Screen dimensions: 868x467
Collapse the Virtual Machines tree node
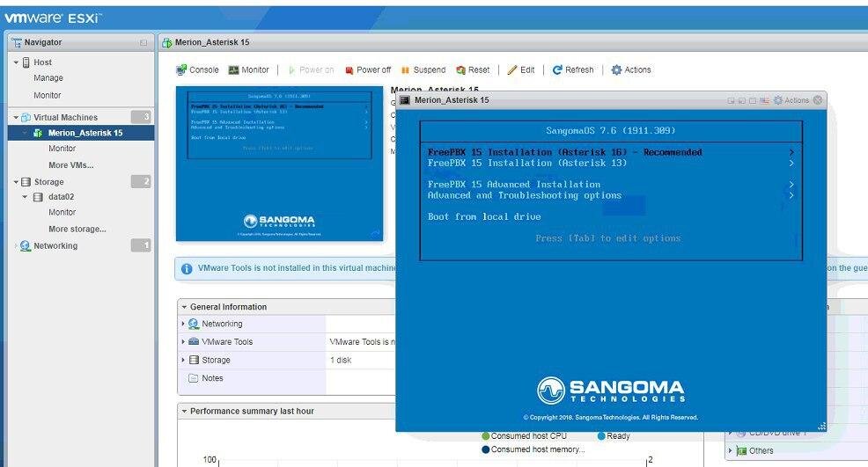(x=16, y=117)
